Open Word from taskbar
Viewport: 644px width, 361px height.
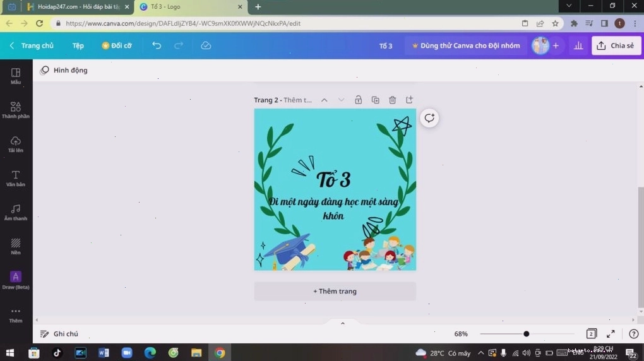click(x=104, y=353)
